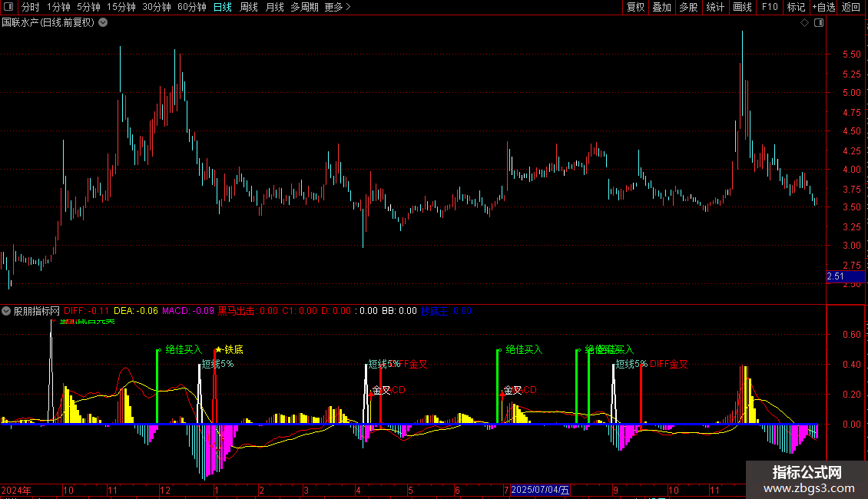Image resolution: width=868 pixels, height=499 pixels.
Task: Switch to 分时 intraday view
Action: point(31,7)
